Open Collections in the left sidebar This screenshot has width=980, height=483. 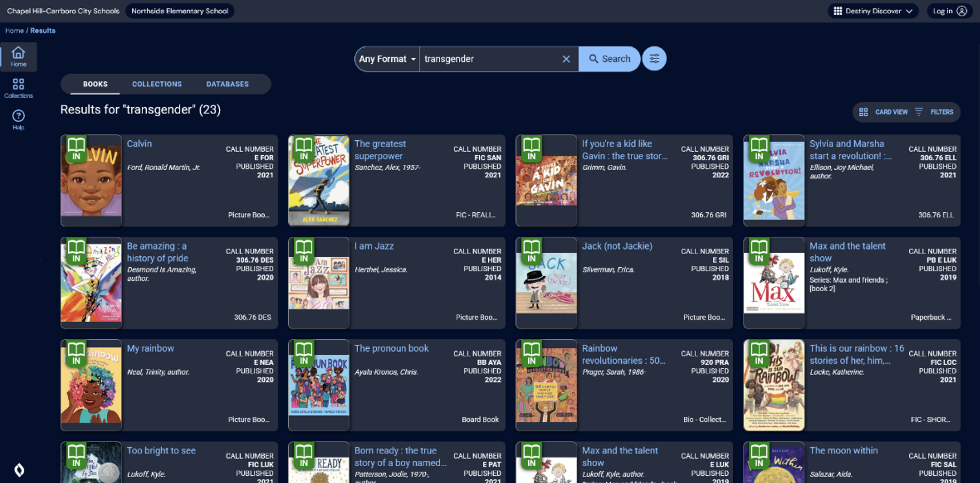point(18,88)
